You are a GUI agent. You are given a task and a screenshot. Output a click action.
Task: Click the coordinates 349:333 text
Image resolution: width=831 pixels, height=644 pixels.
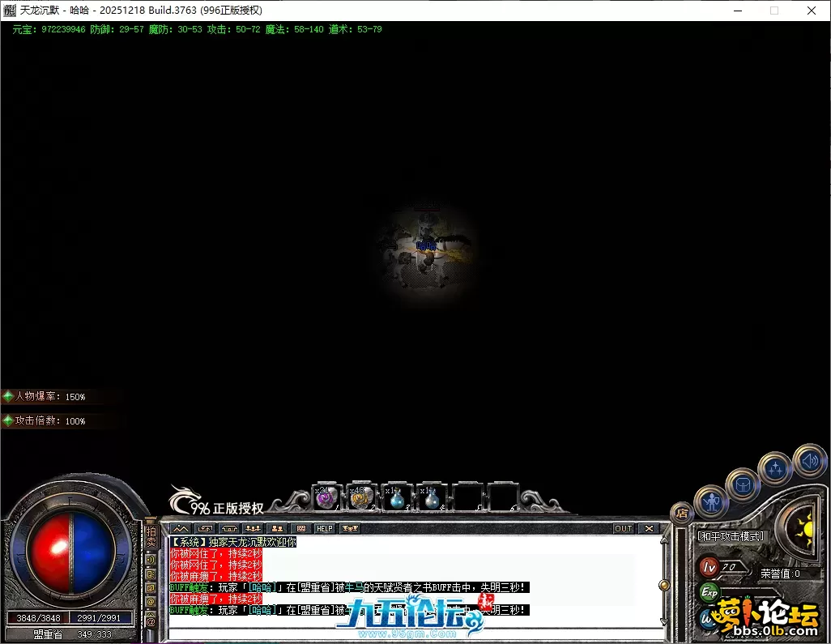tap(94, 634)
